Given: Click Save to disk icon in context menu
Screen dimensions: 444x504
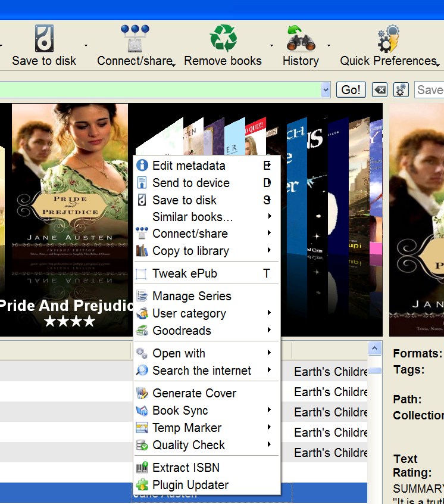Looking at the screenshot, I should click(x=142, y=200).
